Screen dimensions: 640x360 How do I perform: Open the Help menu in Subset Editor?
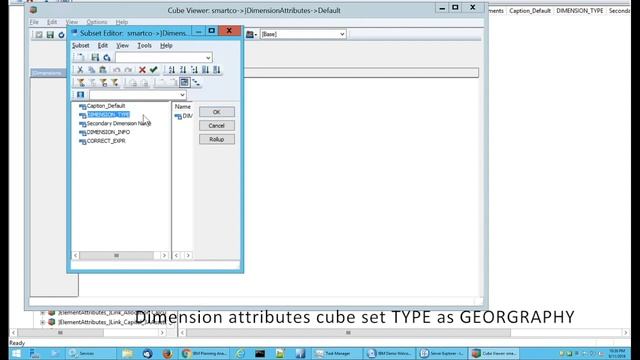coord(166,45)
